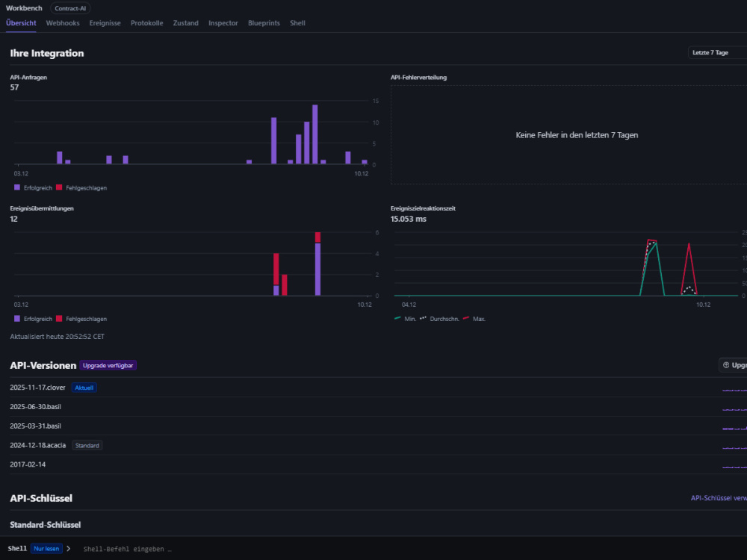The height and width of the screenshot is (560, 747).
Task: Click the 15.053 ms response time value
Action: click(409, 219)
